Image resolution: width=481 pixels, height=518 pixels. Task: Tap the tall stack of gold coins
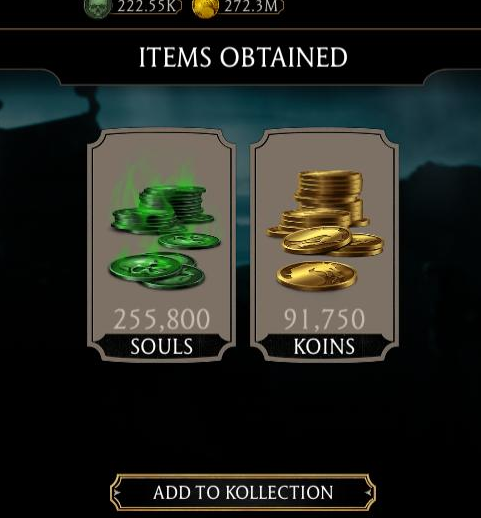(330, 197)
